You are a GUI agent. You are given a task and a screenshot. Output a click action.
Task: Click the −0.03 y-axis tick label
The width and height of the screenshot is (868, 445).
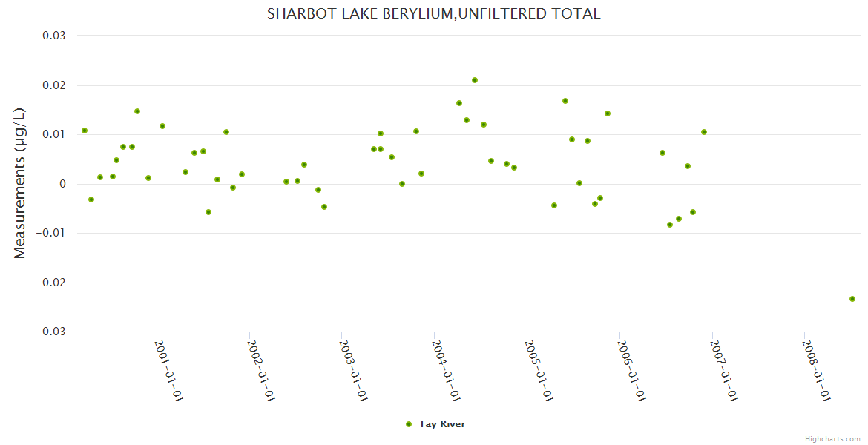click(x=50, y=332)
